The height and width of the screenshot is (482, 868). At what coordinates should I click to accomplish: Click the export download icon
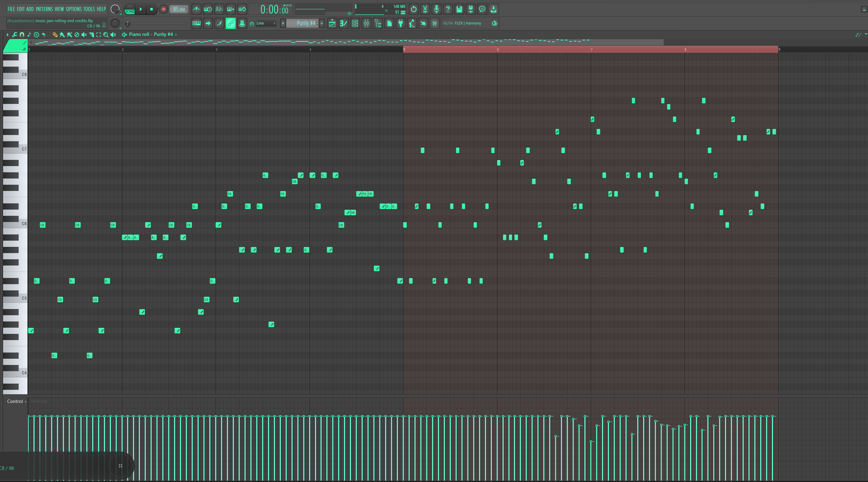click(x=494, y=9)
